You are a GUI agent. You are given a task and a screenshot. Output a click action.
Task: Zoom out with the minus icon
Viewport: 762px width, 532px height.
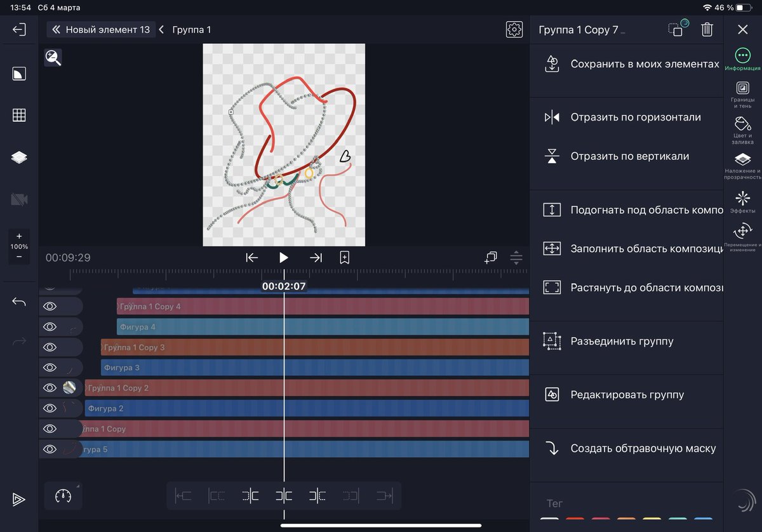19,256
